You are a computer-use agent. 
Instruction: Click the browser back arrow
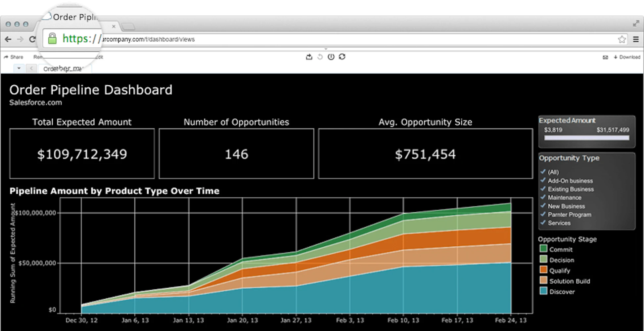(8, 39)
